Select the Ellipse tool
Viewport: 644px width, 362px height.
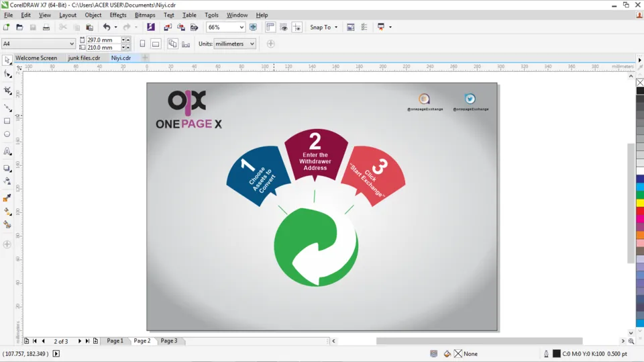tap(7, 134)
